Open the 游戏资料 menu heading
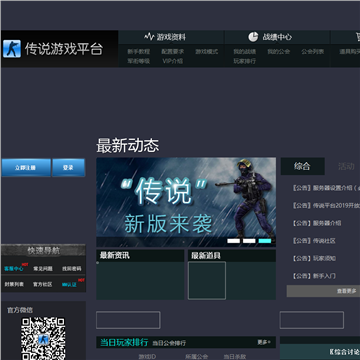This screenshot has width=360, height=360. pos(171,37)
